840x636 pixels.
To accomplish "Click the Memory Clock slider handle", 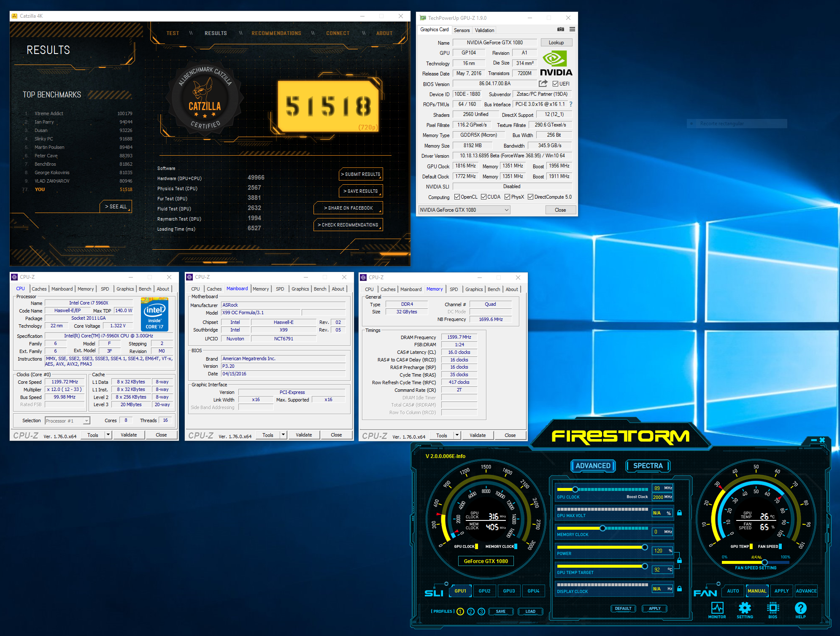I will [x=602, y=528].
